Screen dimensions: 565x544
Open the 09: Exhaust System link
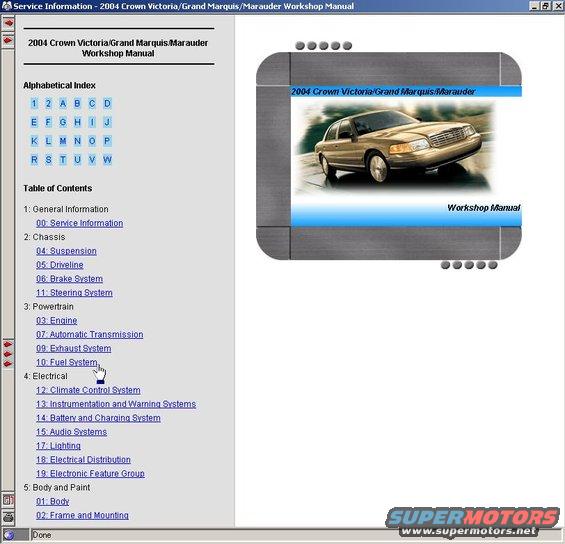tap(74, 349)
